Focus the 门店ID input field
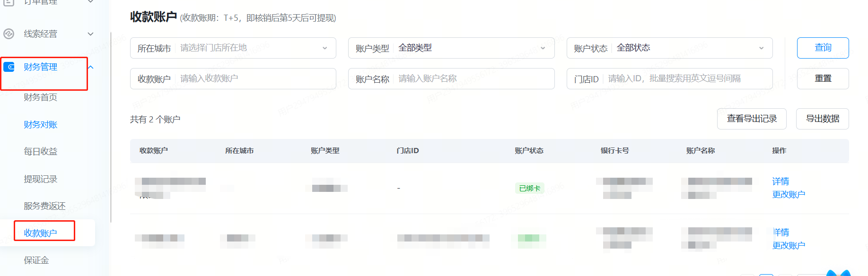This screenshot has height=276, width=868. pos(686,78)
